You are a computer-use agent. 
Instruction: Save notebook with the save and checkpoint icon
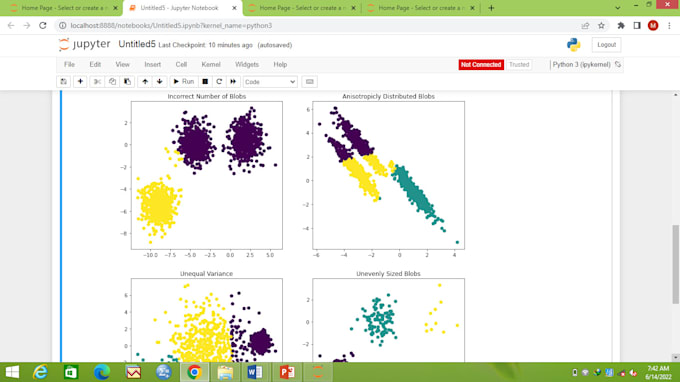64,82
